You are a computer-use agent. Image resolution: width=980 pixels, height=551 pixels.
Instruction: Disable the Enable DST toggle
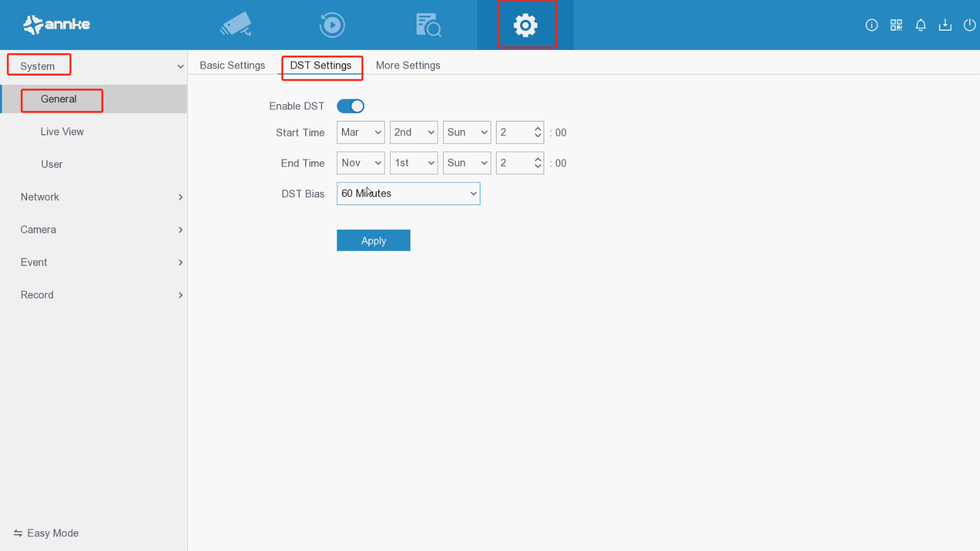(x=350, y=106)
